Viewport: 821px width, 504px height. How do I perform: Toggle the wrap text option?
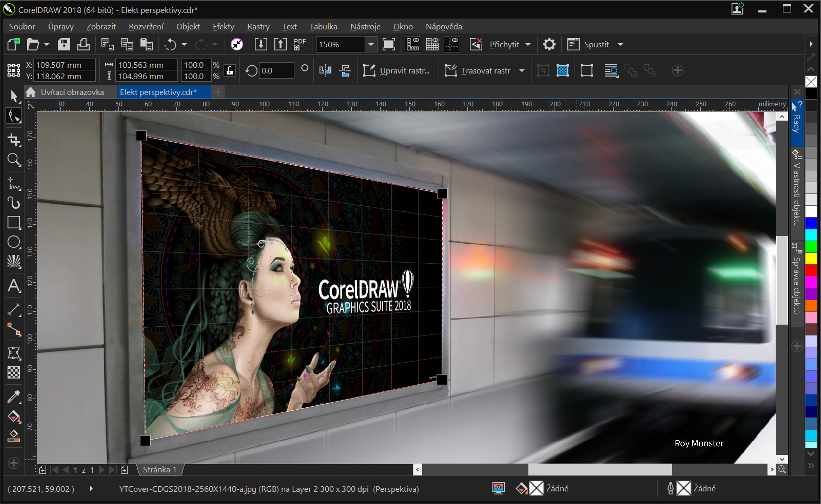point(611,70)
